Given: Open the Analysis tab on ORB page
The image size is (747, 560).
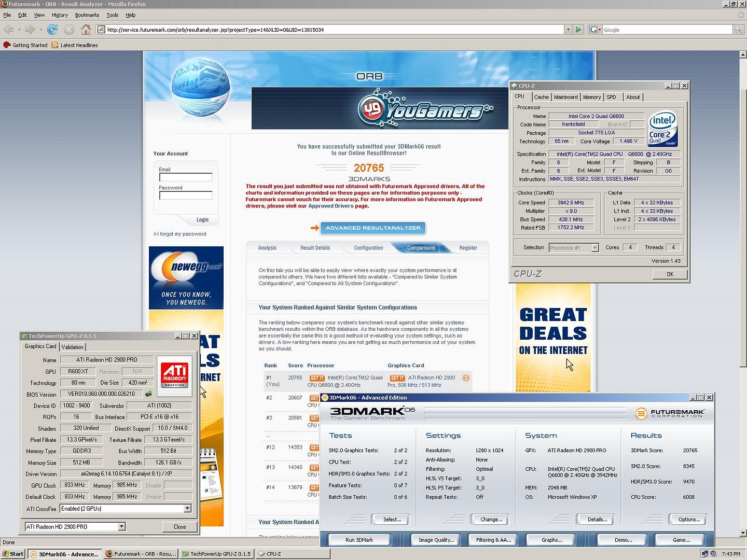Looking at the screenshot, I should point(267,248).
